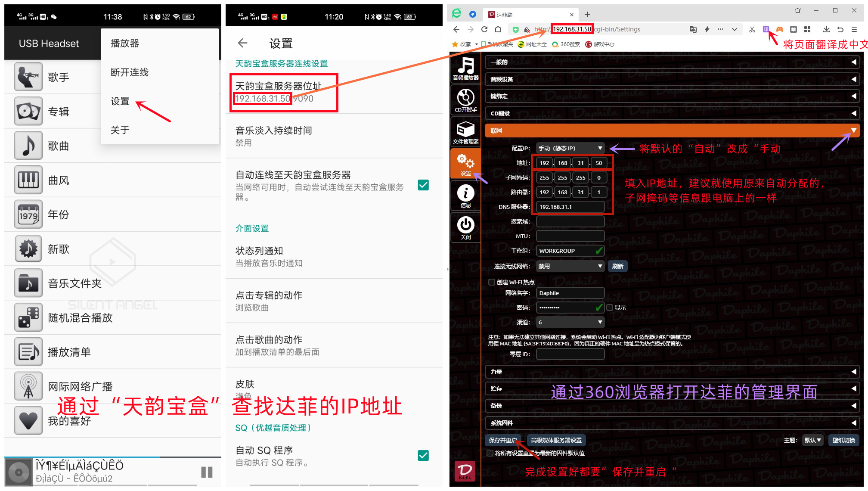Image resolution: width=868 pixels, height=491 pixels.
Task: Click the browser reload icon
Action: 484,29
